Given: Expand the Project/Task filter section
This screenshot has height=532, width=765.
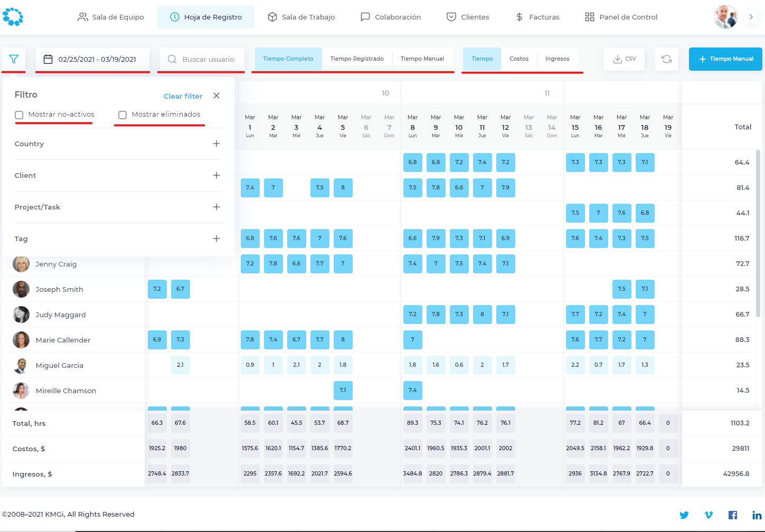Looking at the screenshot, I should [x=118, y=207].
